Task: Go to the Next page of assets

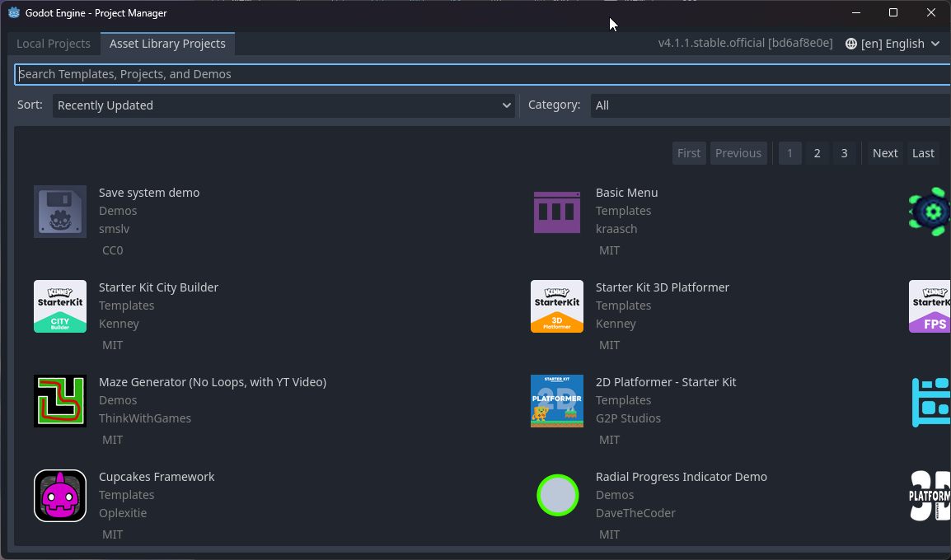Action: pyautogui.click(x=884, y=152)
